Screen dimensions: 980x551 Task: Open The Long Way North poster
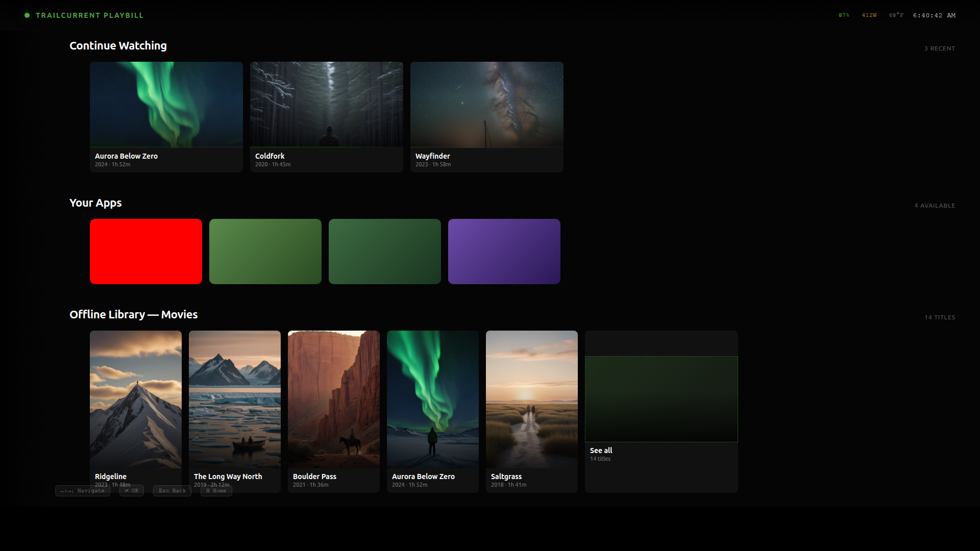235,412
